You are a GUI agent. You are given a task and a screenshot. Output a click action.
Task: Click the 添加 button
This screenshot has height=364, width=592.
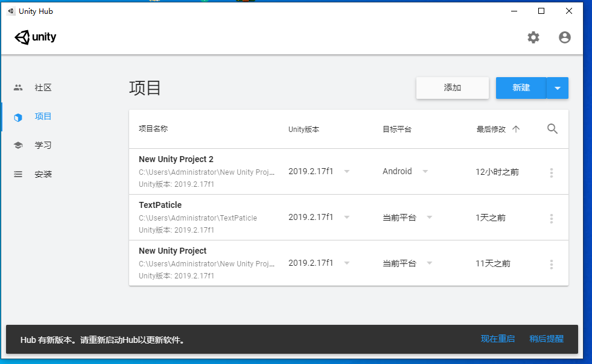[453, 88]
